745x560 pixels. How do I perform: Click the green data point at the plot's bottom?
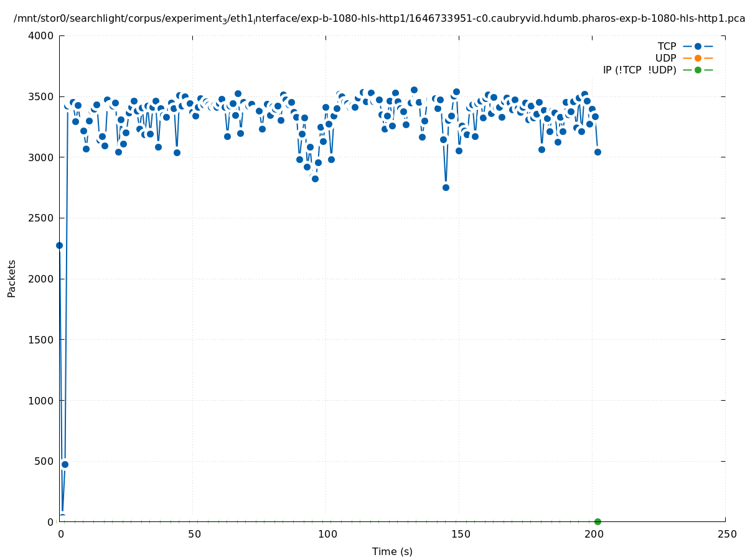[x=597, y=521]
